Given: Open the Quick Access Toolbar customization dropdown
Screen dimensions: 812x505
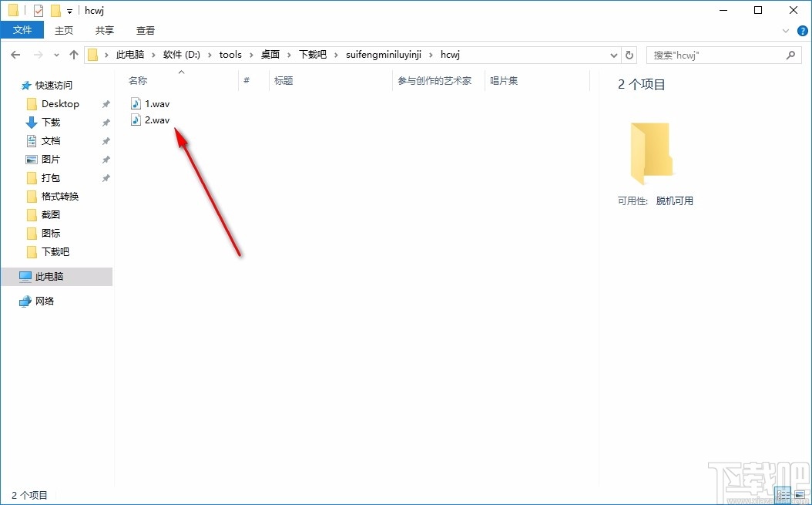Looking at the screenshot, I should tap(69, 11).
